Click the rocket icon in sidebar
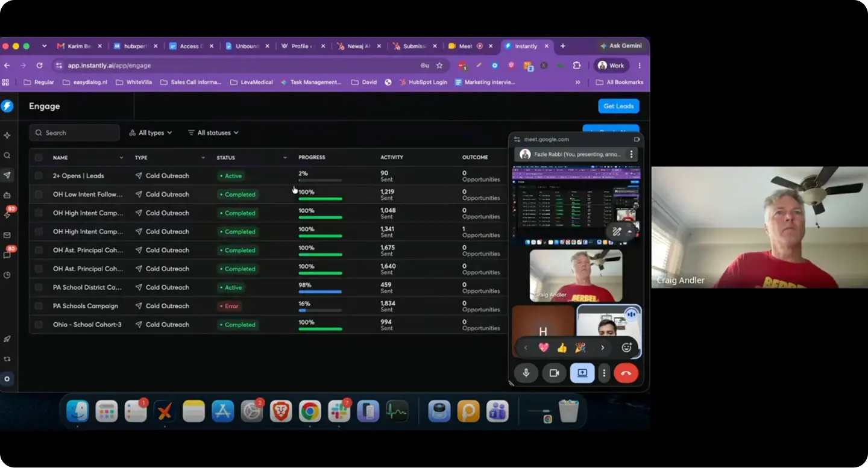 [x=7, y=339]
